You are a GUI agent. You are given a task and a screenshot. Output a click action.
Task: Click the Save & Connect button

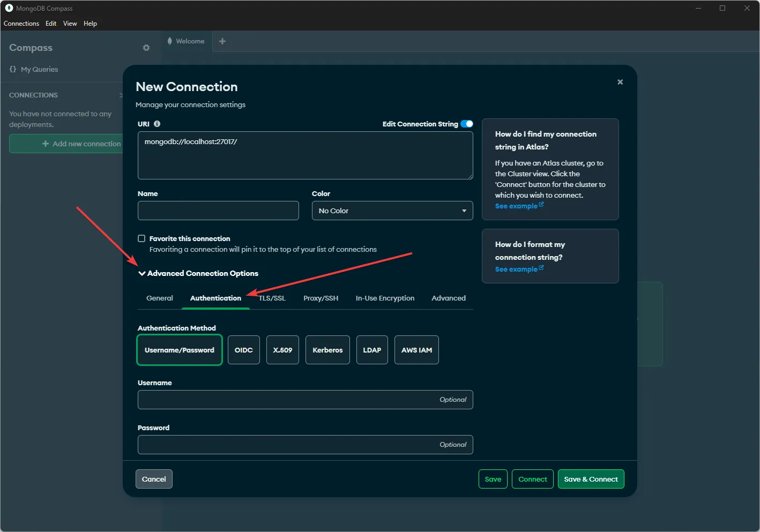tap(591, 478)
